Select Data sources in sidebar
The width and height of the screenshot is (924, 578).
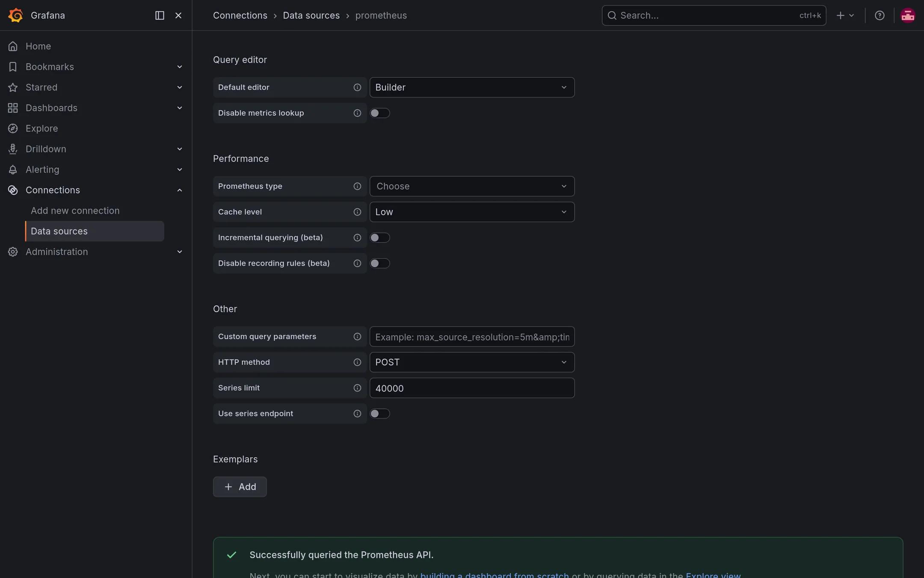pyautogui.click(x=95, y=231)
